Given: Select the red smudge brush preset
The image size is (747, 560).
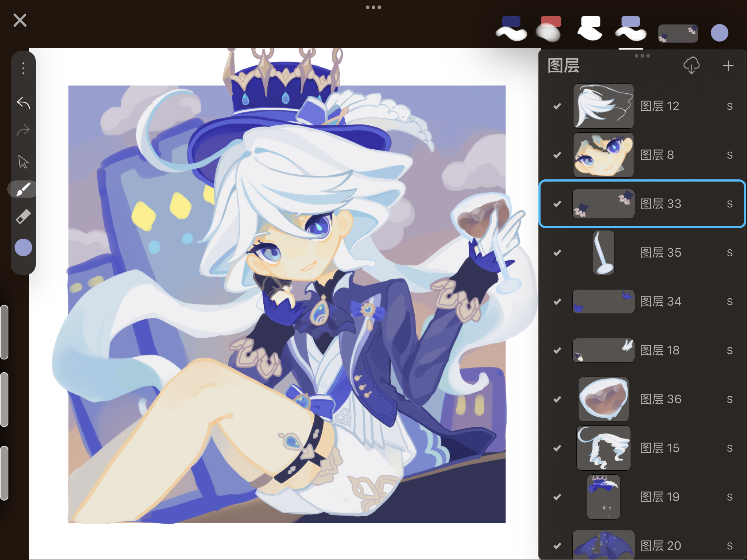Looking at the screenshot, I should [549, 28].
